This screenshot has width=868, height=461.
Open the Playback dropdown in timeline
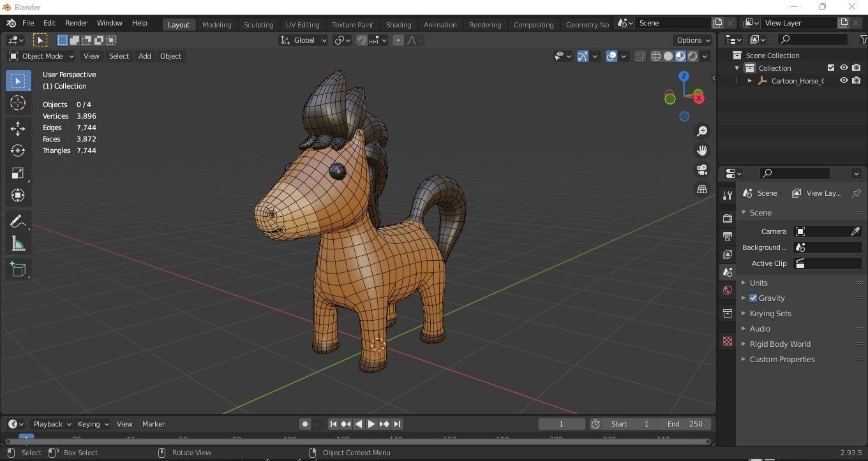(x=52, y=424)
